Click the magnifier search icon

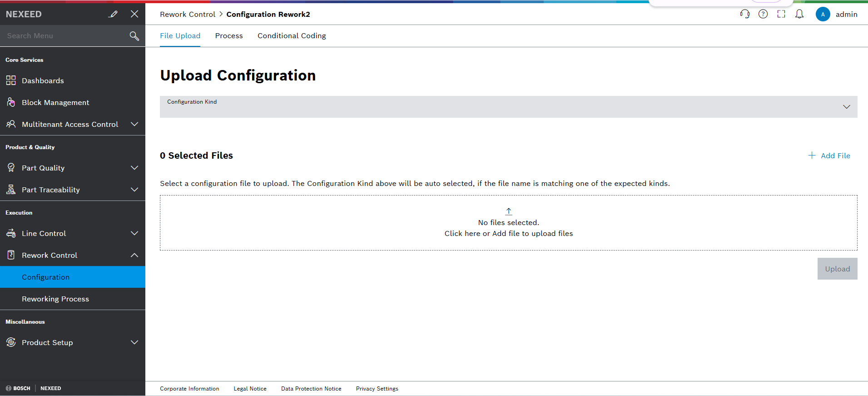(134, 36)
